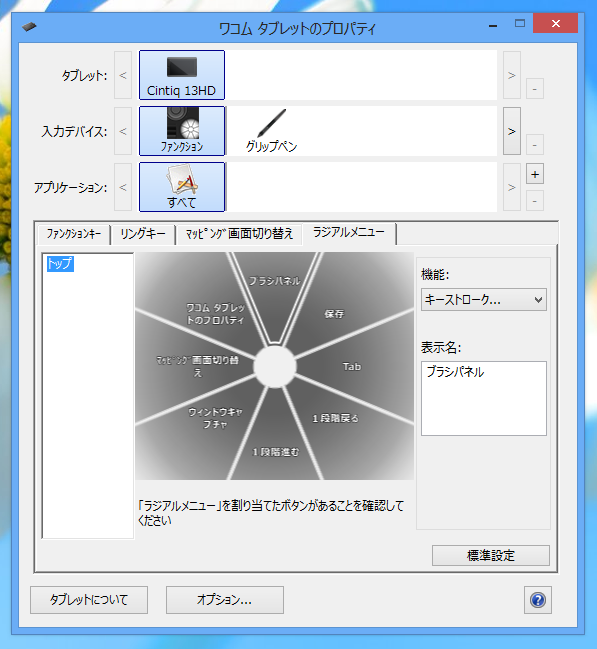The width and height of the screenshot is (597, 649).
Task: Remove tablet with the - button
Action: tap(535, 89)
